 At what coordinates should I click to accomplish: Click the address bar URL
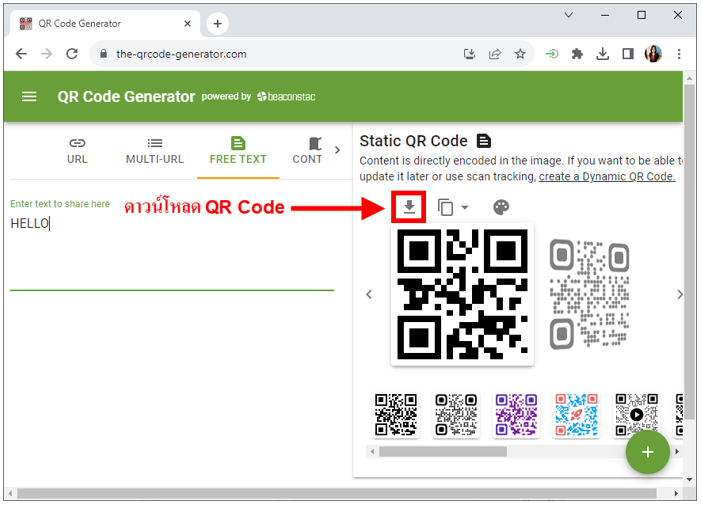pos(181,54)
